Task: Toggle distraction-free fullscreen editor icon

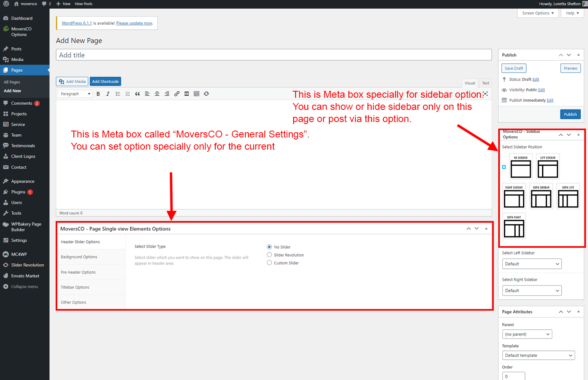Action: pos(485,94)
